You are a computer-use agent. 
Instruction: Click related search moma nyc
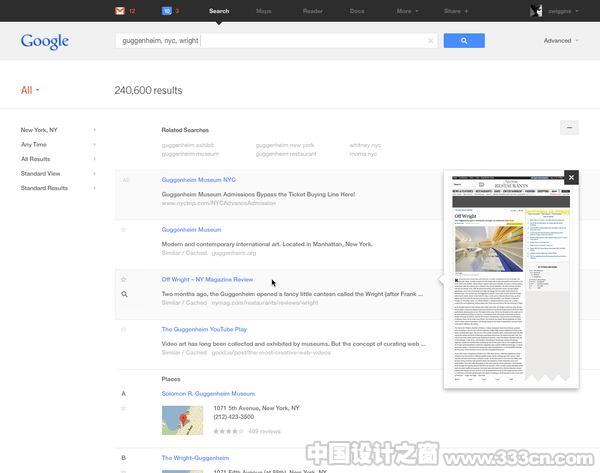pos(363,154)
